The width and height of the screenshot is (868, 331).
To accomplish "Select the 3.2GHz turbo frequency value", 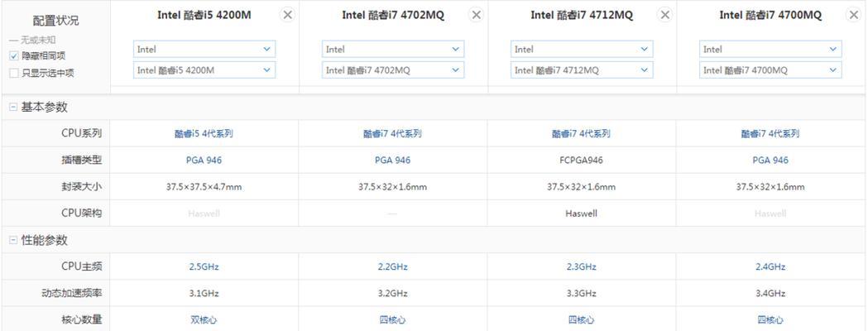I will tap(392, 293).
